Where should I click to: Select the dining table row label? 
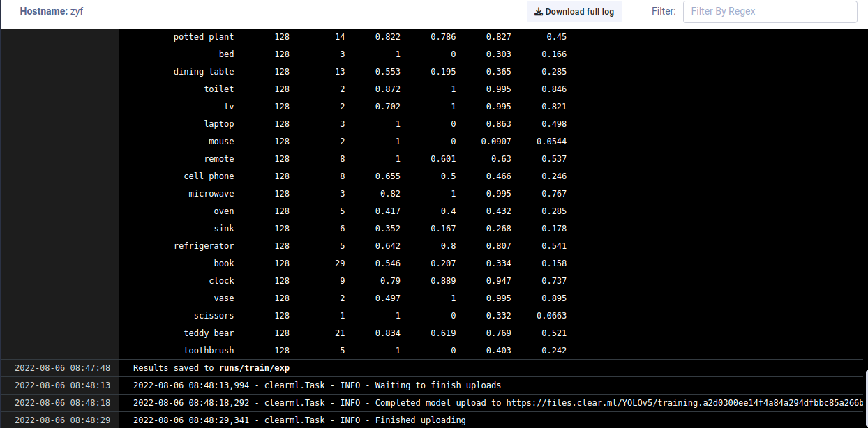(204, 72)
